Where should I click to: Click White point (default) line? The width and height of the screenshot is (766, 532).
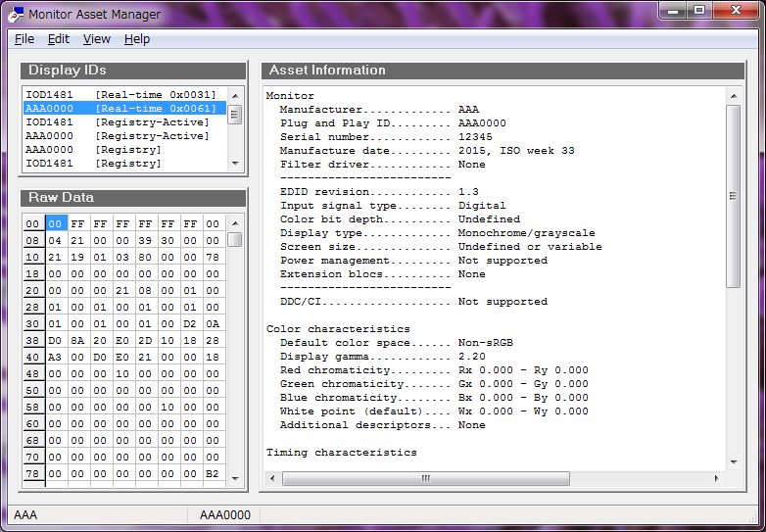pos(434,411)
